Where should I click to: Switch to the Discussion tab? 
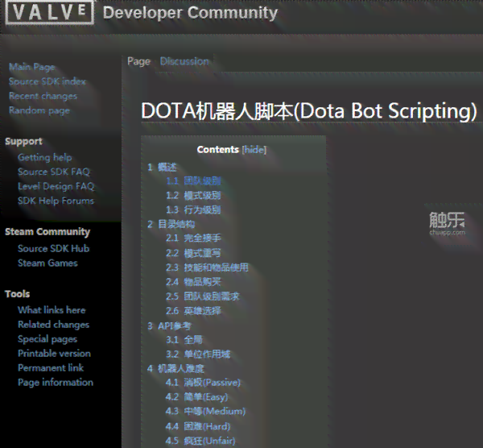[x=184, y=61]
